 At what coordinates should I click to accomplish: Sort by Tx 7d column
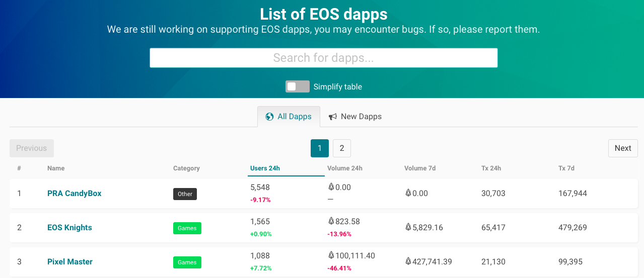pos(566,168)
